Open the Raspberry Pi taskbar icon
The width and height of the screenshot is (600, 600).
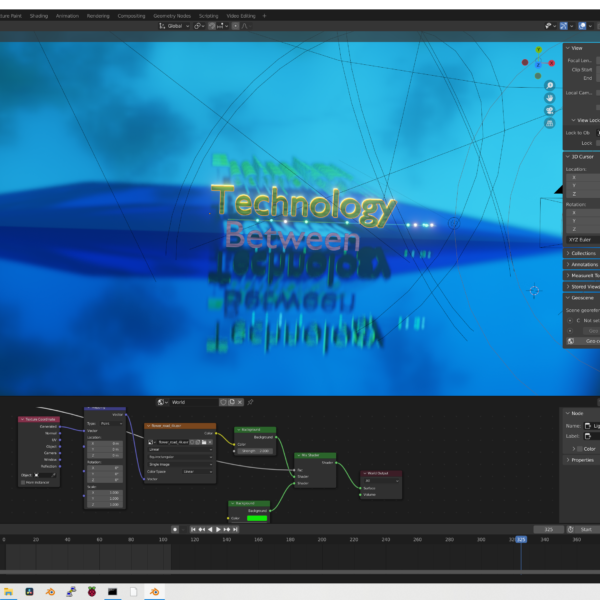click(92, 592)
